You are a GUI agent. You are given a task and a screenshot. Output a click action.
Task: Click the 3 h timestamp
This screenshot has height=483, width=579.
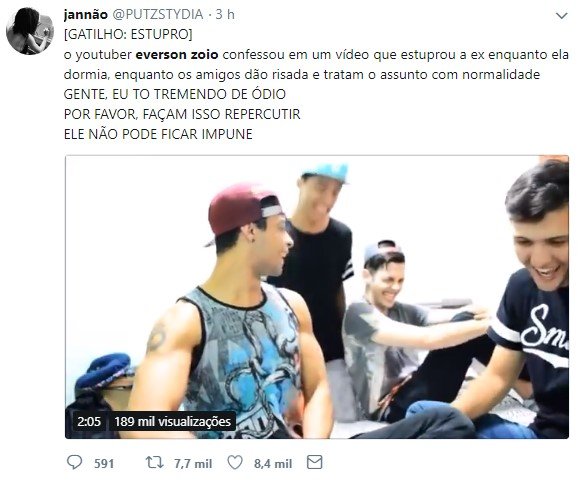pyautogui.click(x=225, y=14)
